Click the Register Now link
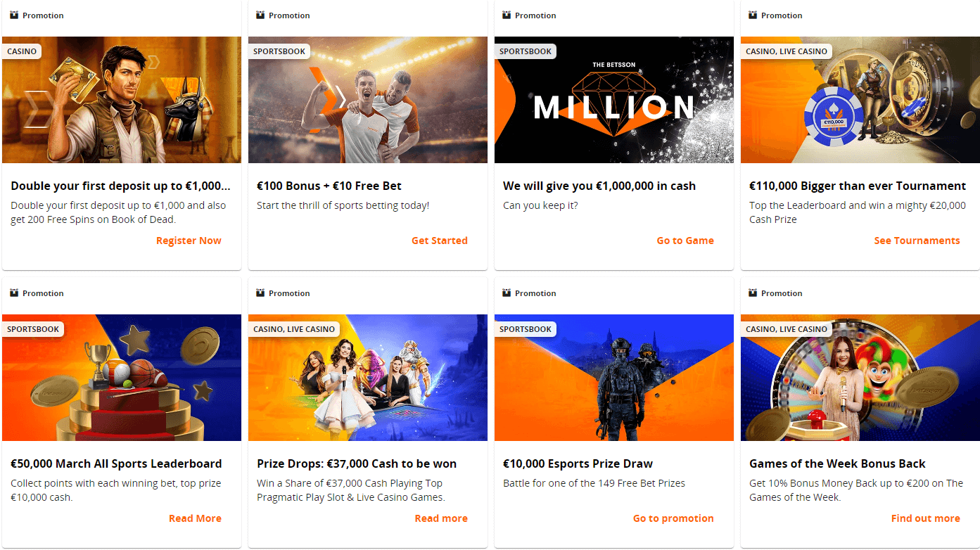Viewport: 980px width, 550px height. coord(189,241)
